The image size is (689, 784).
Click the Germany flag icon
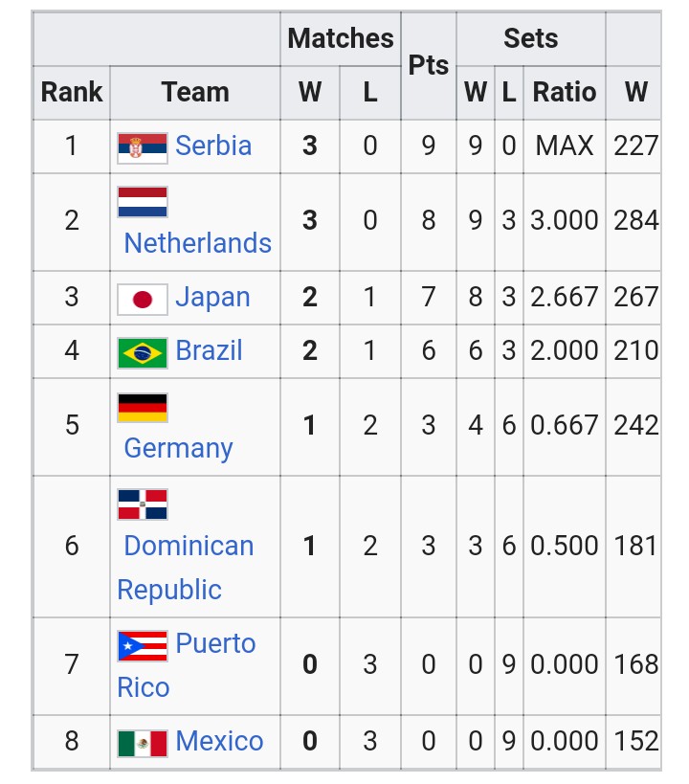[143, 407]
